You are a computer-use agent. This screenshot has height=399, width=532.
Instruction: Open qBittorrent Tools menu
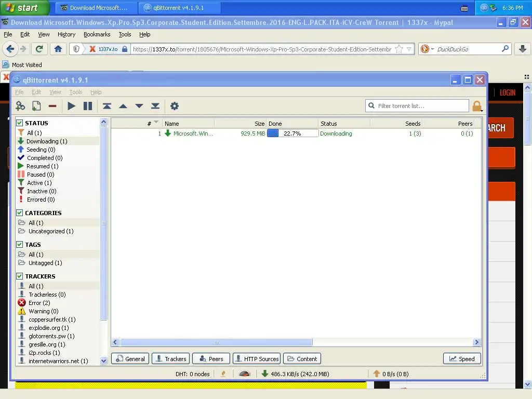click(x=76, y=92)
